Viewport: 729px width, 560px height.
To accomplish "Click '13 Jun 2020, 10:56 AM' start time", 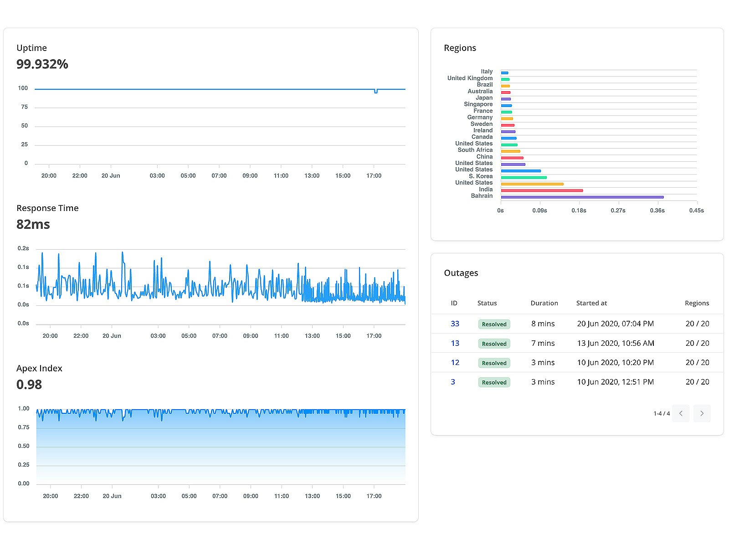I will tap(616, 343).
